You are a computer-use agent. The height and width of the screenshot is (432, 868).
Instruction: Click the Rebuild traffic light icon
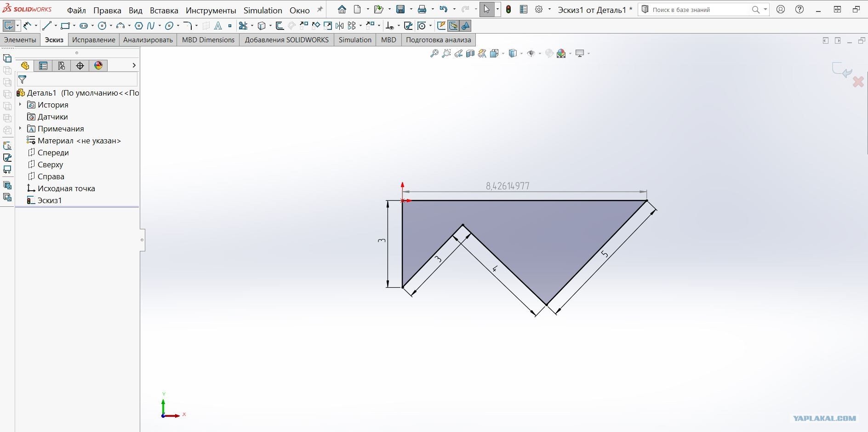click(x=508, y=9)
